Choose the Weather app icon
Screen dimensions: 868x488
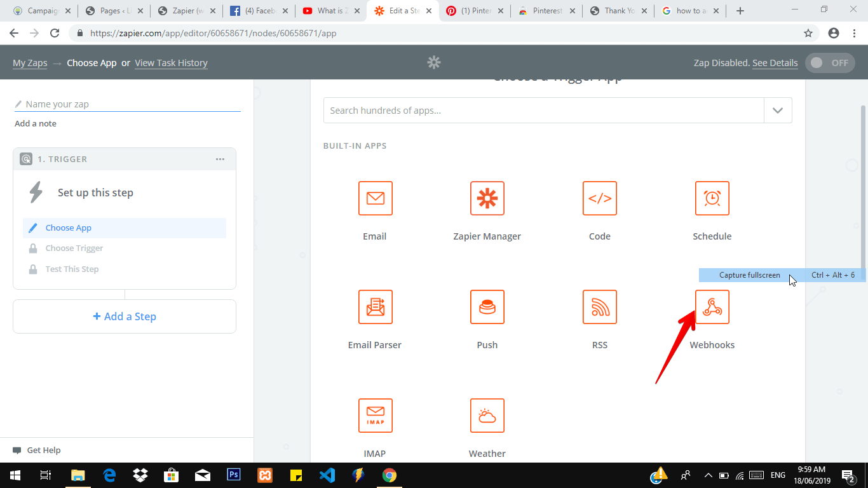(x=487, y=416)
